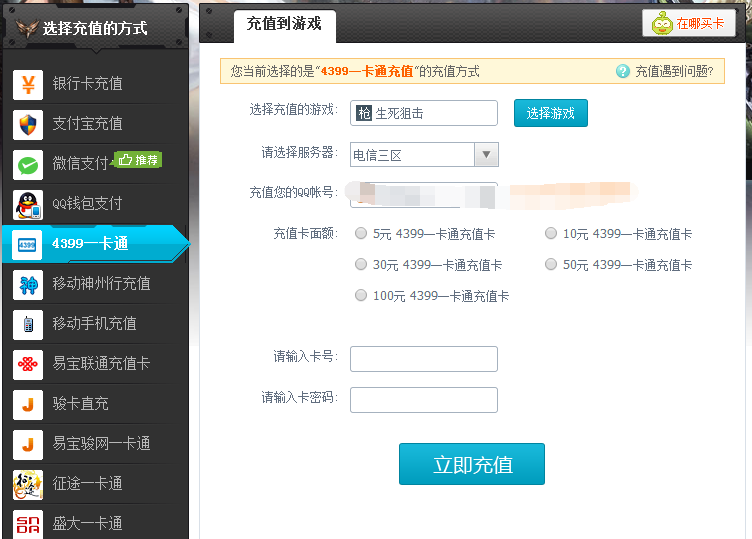Viewport: 752px width, 539px height.
Task: Click the WeChat pay green icon
Action: click(28, 165)
